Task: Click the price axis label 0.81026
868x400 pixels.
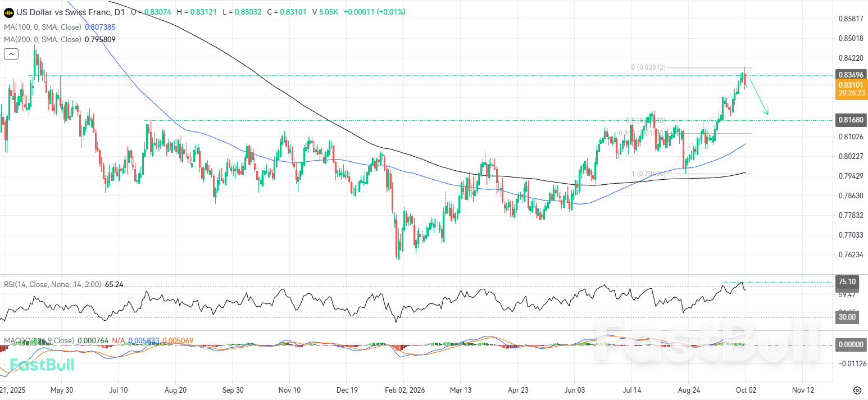Action: point(851,137)
